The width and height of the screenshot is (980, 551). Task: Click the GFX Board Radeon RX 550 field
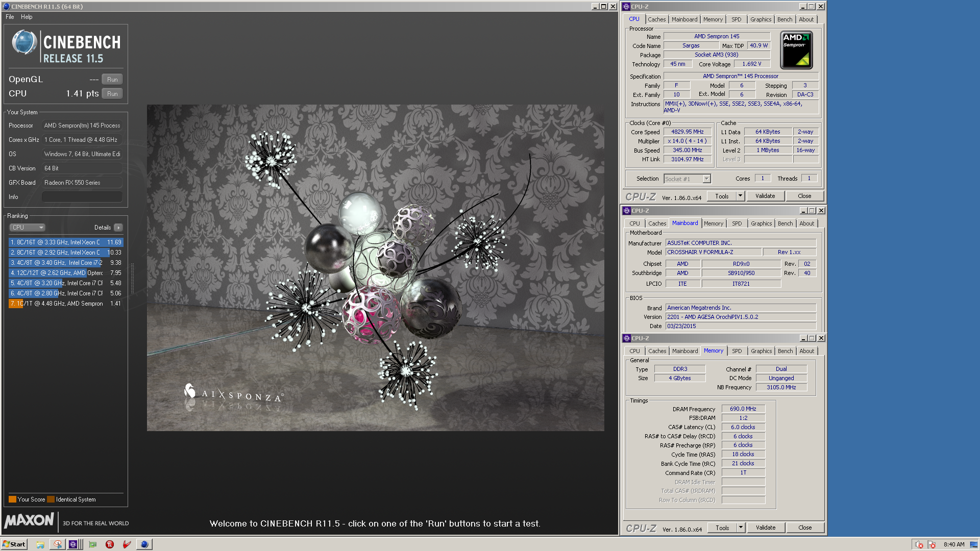click(82, 183)
